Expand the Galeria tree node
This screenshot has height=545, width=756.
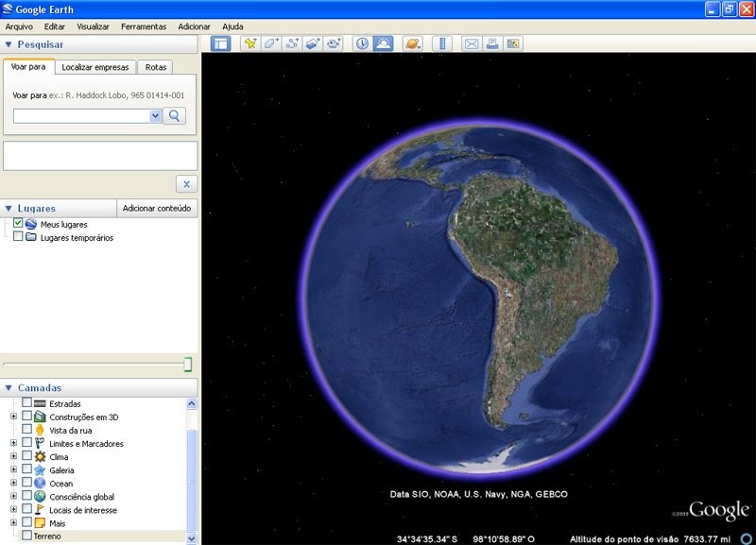13,469
